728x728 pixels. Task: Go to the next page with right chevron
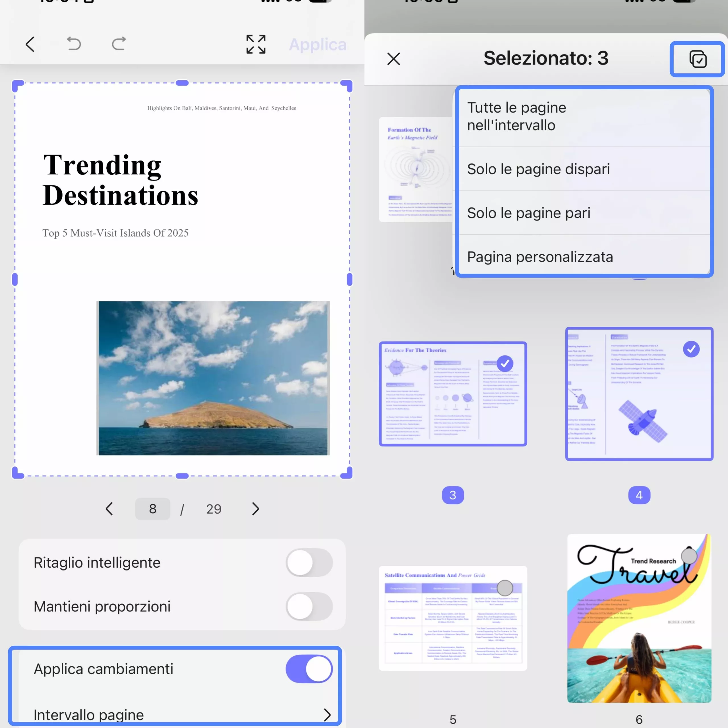tap(255, 509)
